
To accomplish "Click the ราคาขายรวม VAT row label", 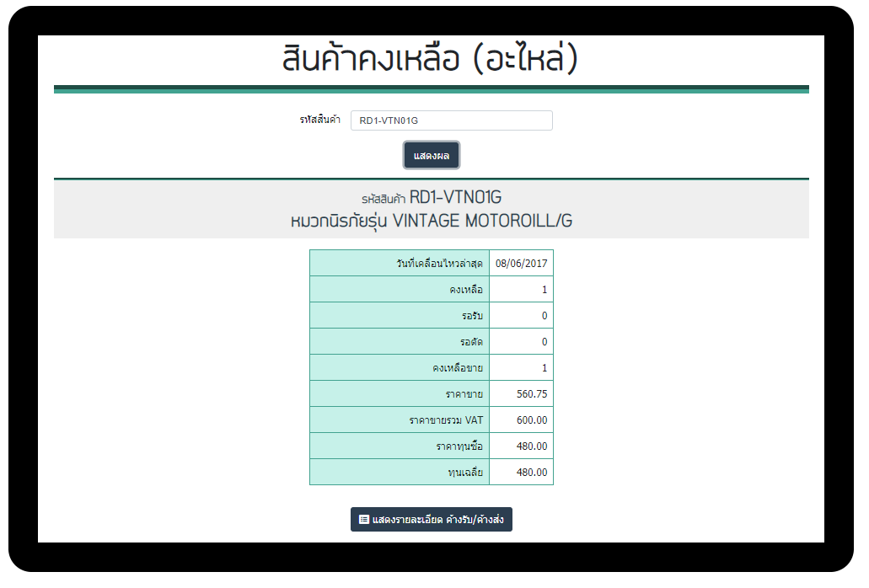I will (x=445, y=420).
